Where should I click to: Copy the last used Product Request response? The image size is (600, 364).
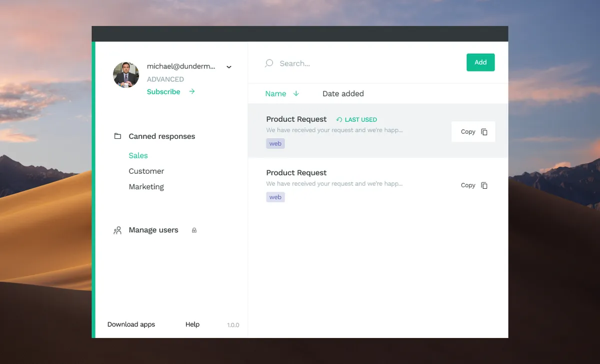(x=473, y=132)
